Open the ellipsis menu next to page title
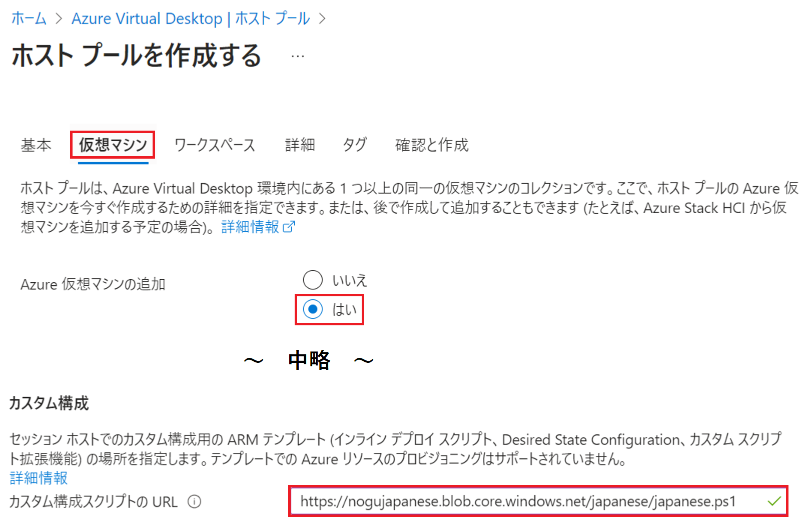 point(298,56)
